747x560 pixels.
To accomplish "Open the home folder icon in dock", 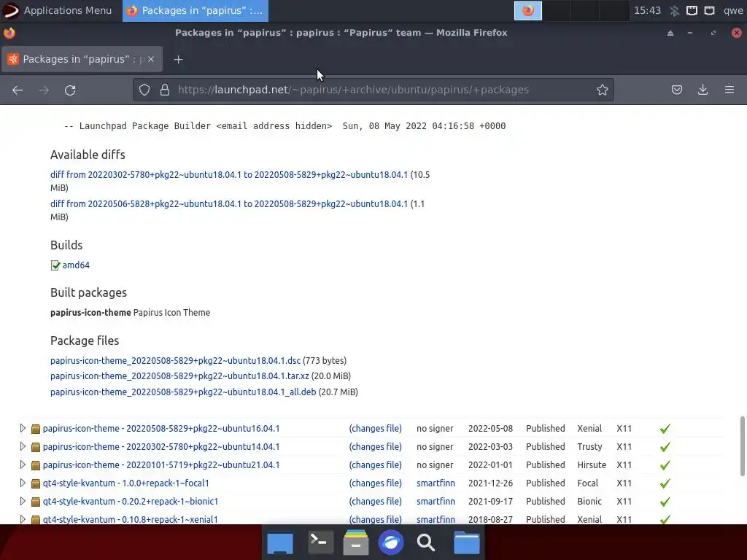I will [466, 542].
